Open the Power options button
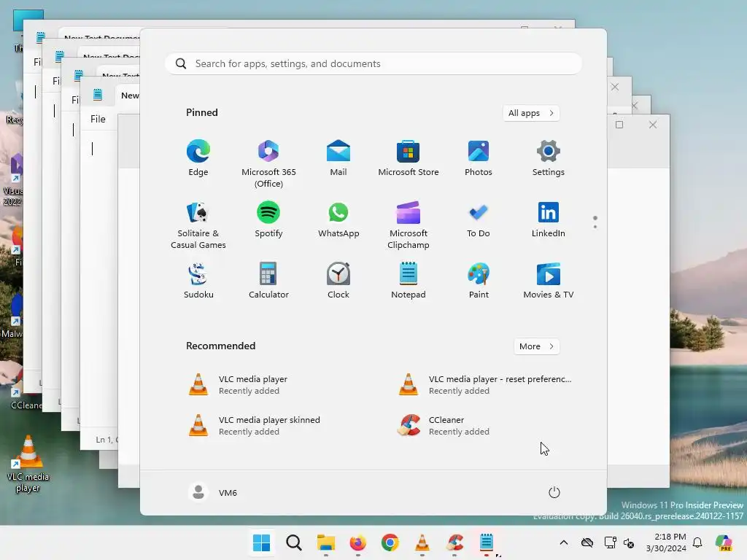 coord(554,492)
